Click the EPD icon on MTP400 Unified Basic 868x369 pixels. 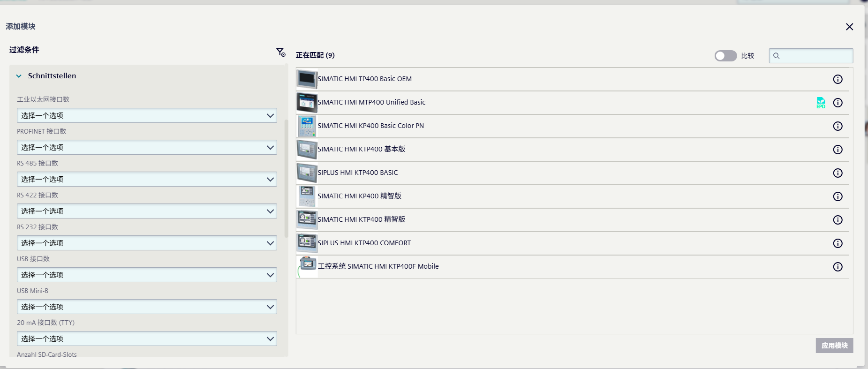[821, 103]
